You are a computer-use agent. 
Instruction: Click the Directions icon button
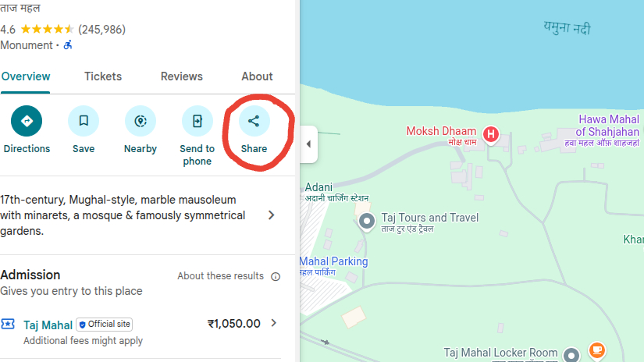(x=27, y=121)
